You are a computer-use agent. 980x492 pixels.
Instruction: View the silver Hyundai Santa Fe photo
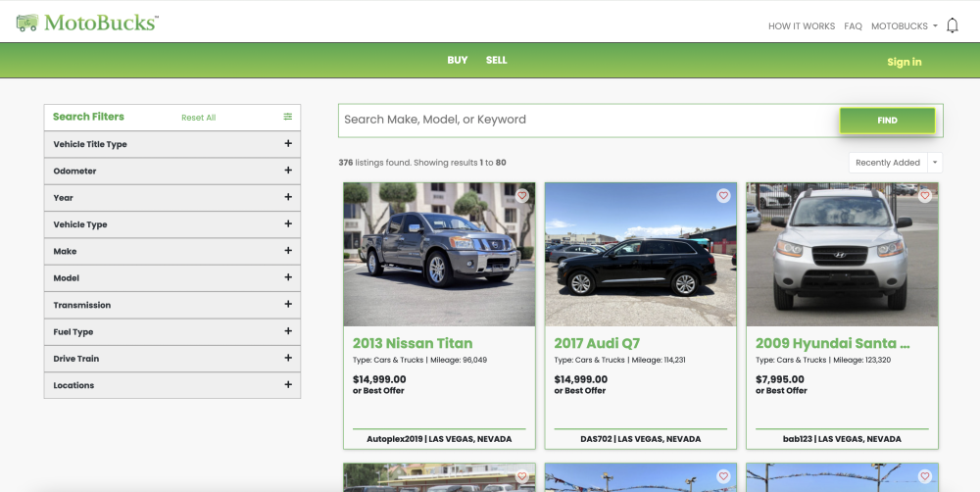(x=842, y=255)
